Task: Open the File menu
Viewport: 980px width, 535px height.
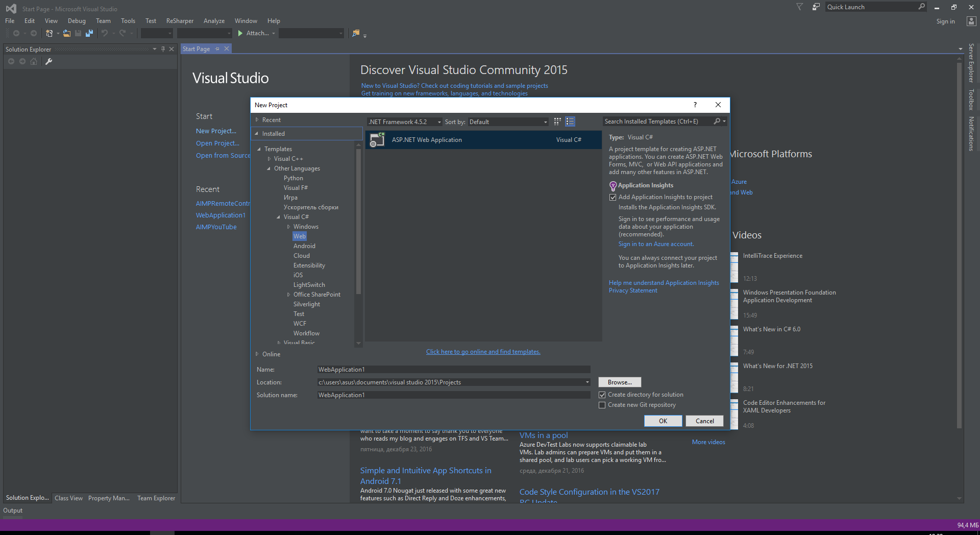Action: click(10, 21)
